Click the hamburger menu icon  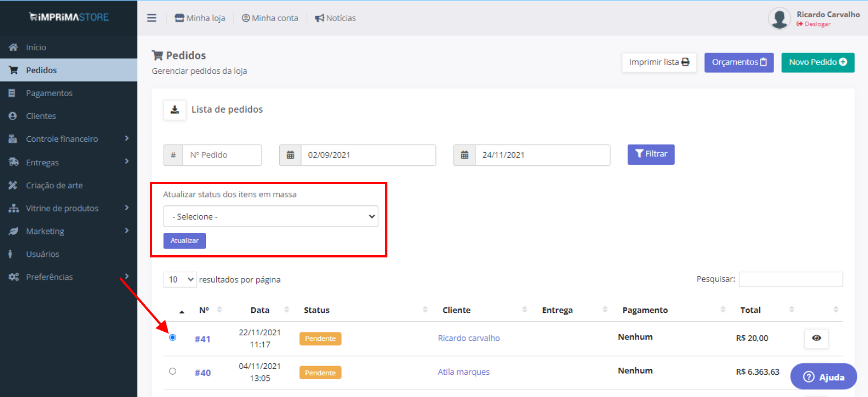click(x=152, y=18)
